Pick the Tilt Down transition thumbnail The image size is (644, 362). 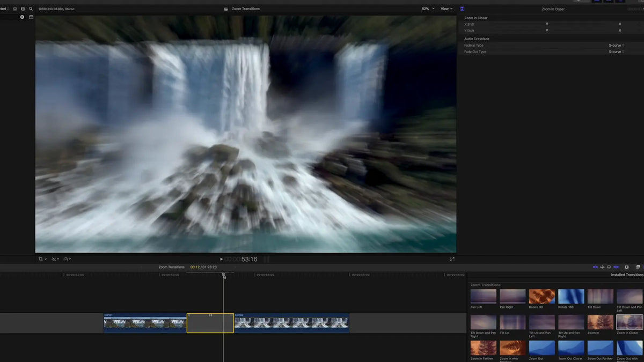click(x=600, y=297)
